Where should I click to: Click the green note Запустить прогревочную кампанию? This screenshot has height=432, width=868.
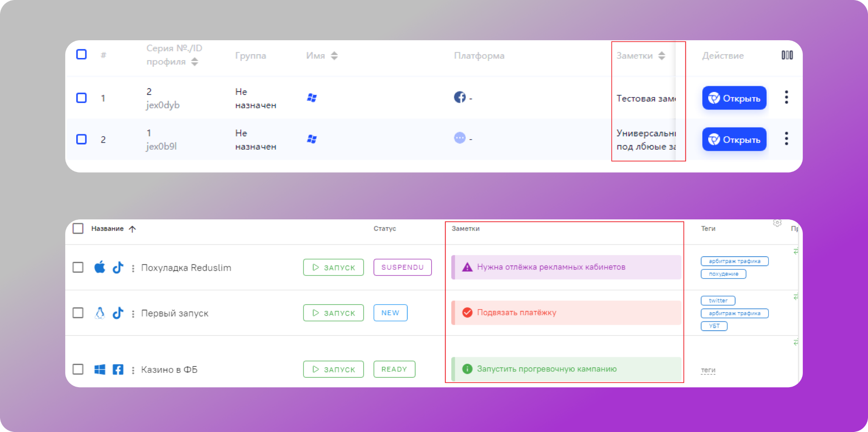[566, 369]
